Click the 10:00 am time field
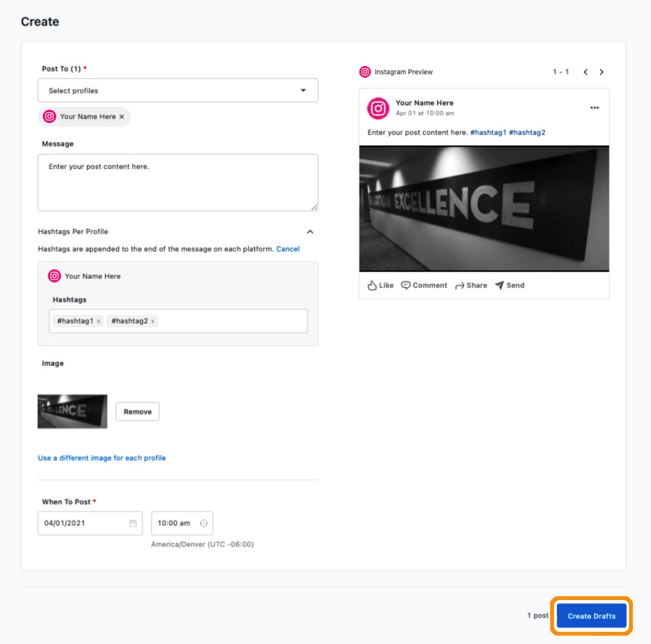 (182, 524)
